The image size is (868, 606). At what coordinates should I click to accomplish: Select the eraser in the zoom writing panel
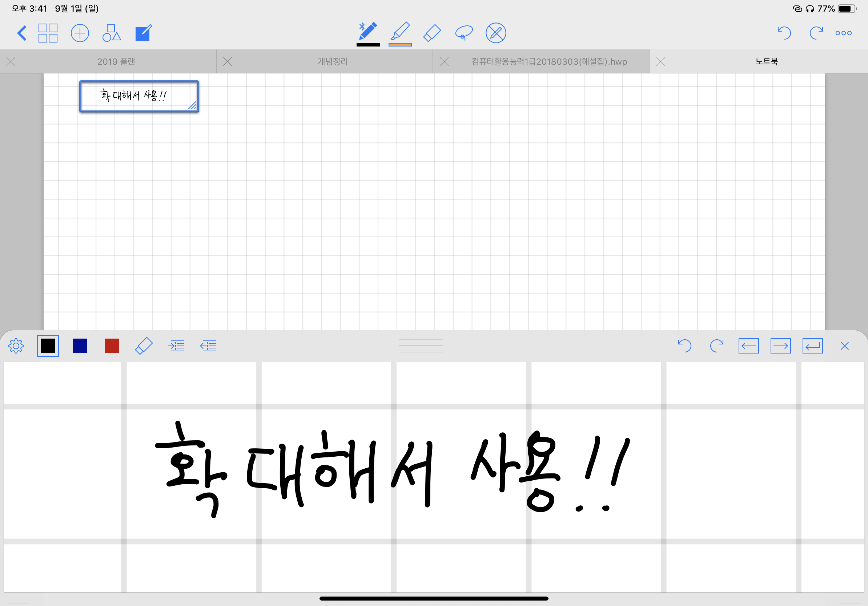click(144, 346)
